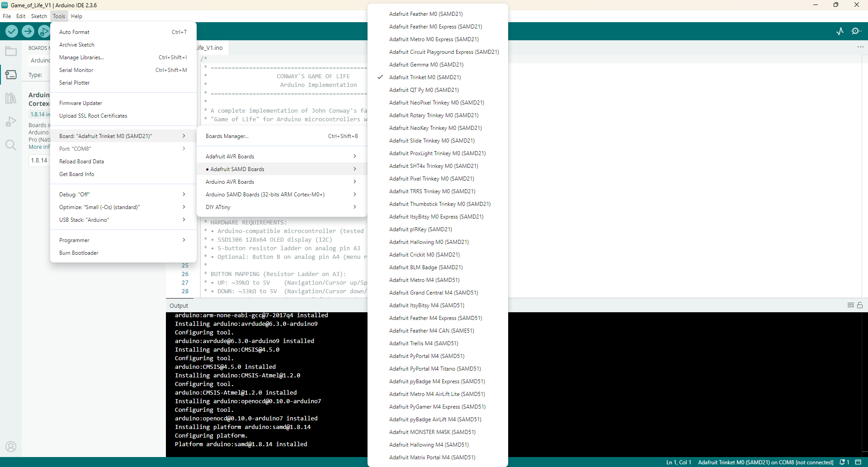Click the Verify sketch checkmark button
This screenshot has width=868, height=467.
click(x=12, y=31)
